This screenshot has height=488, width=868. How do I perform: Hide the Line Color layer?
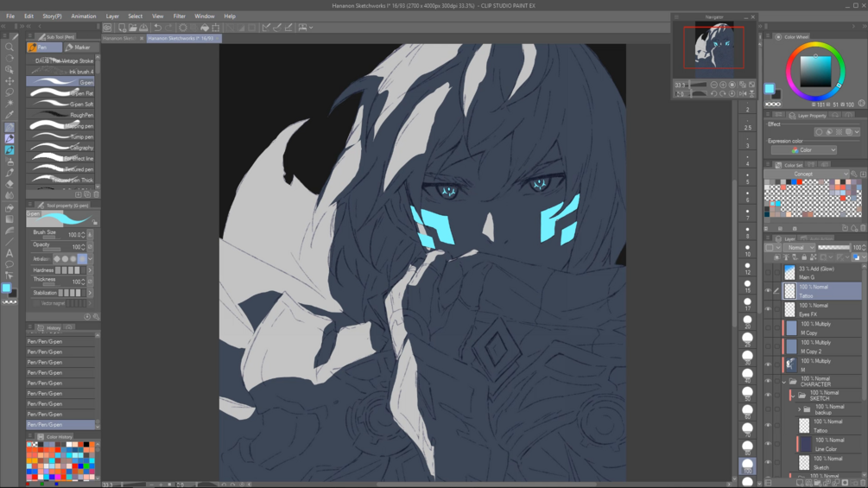click(x=768, y=444)
